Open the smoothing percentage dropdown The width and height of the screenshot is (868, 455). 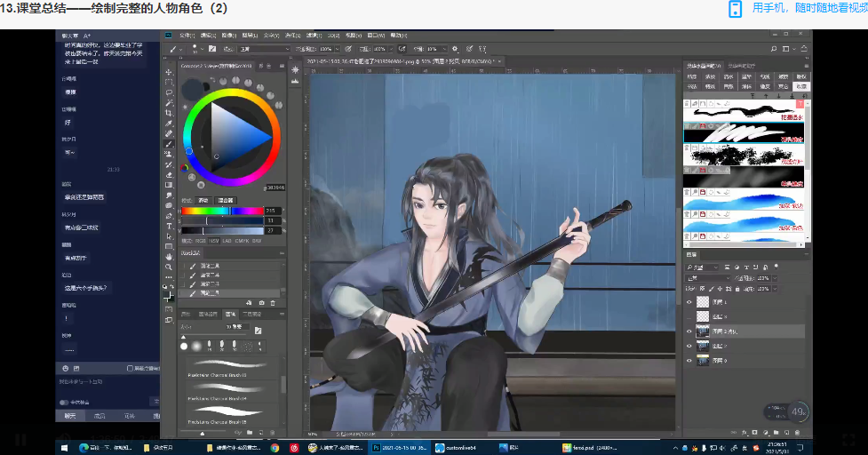click(444, 49)
